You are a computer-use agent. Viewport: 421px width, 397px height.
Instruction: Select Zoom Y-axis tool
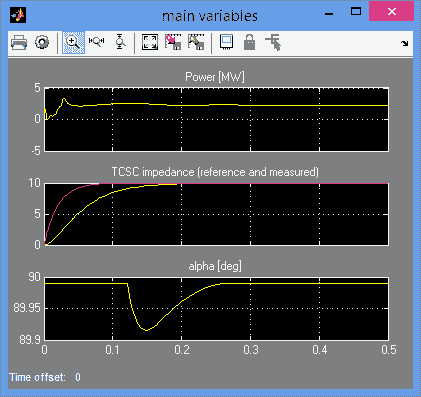tap(120, 42)
